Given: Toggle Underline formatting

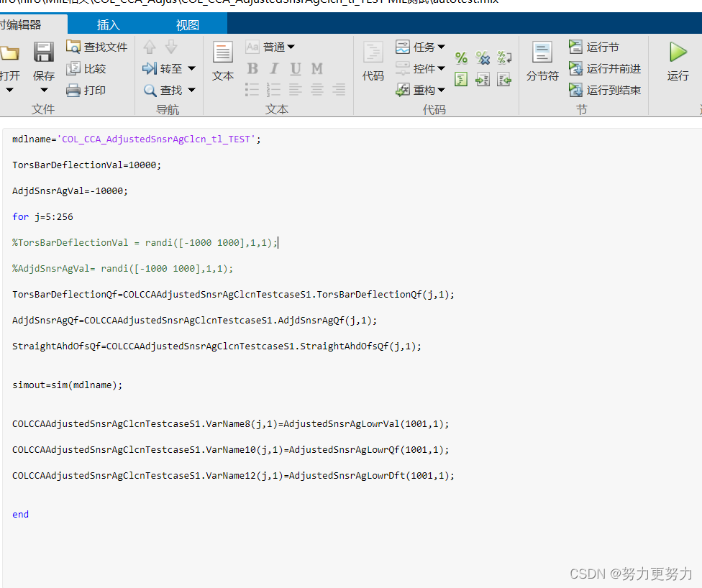Looking at the screenshot, I should [296, 68].
